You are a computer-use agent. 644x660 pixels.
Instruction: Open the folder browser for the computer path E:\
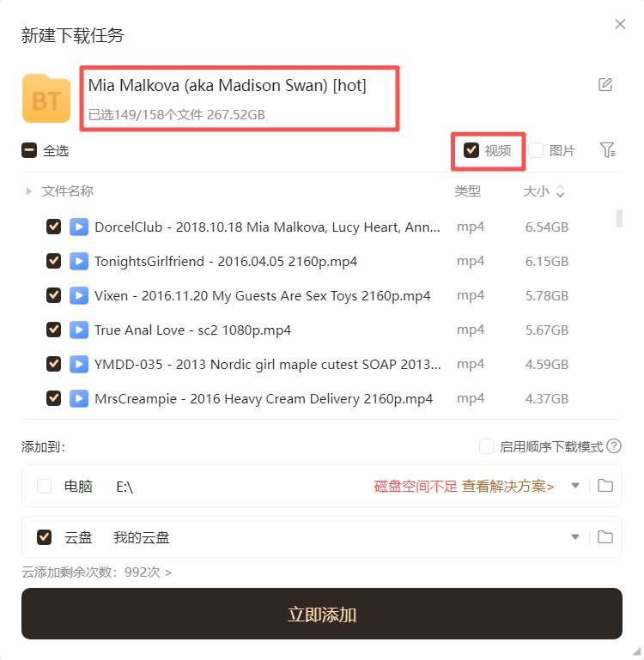[x=605, y=486]
